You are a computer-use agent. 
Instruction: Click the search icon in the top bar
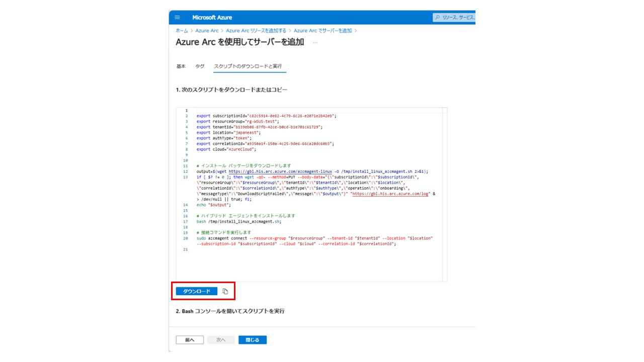(437, 17)
